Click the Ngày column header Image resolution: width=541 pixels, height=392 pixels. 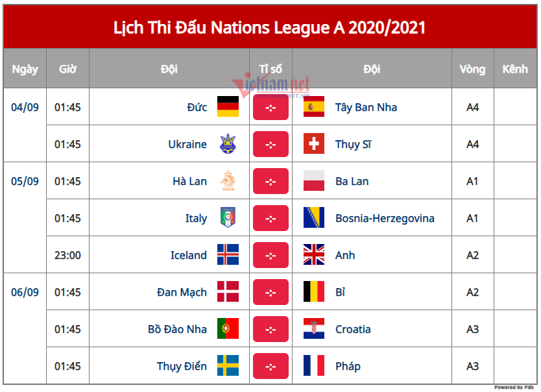[x=25, y=69]
